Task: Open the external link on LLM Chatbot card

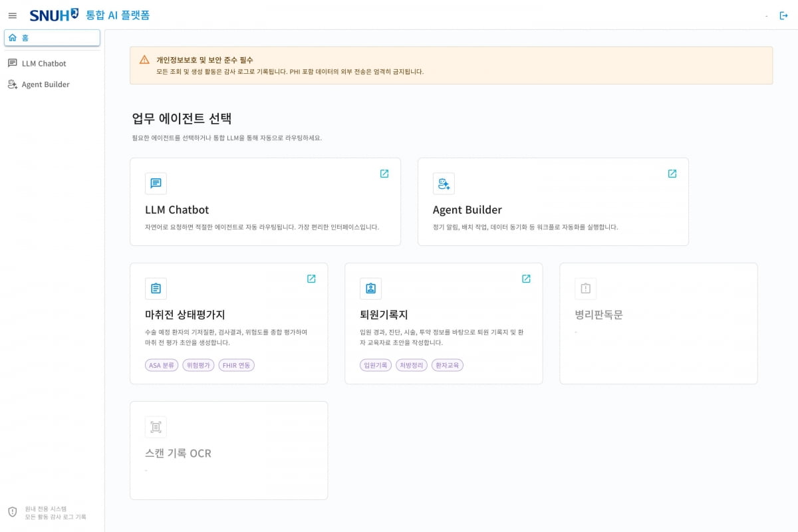Action: pyautogui.click(x=384, y=173)
